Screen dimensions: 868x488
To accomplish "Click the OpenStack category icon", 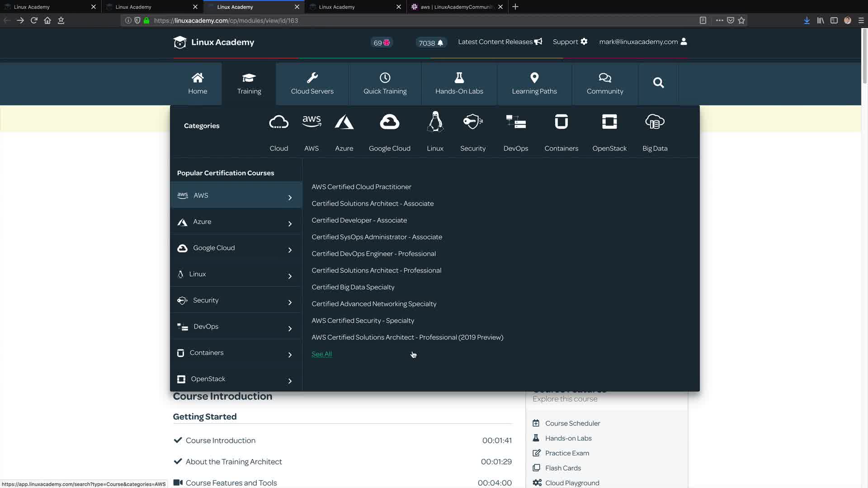I will pos(609,122).
